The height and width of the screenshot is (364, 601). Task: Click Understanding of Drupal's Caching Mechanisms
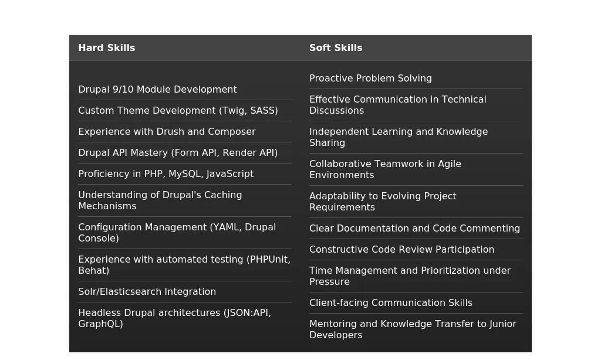160,200
